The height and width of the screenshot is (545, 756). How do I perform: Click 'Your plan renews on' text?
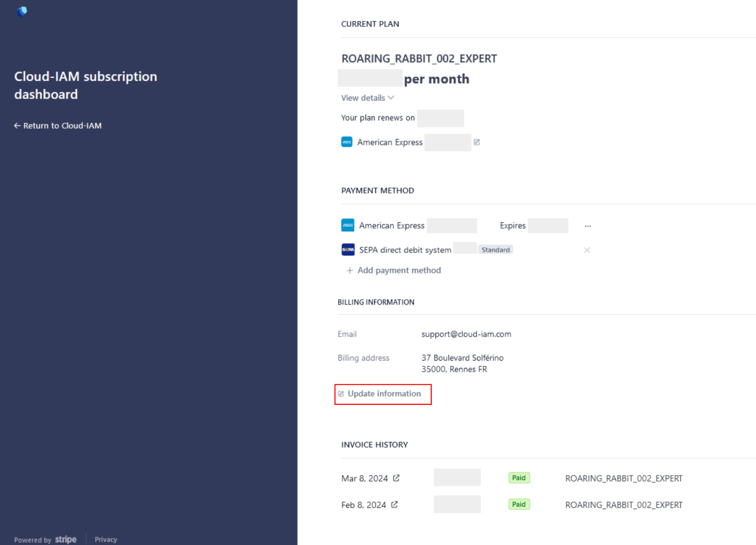[x=378, y=118]
